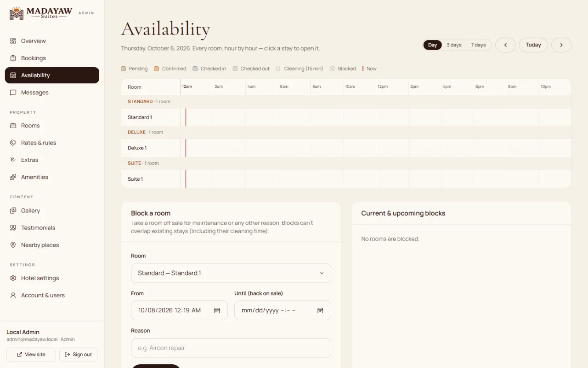The width and height of the screenshot is (588, 368).
Task: Click the 8pm column header
Action: [x=512, y=86]
